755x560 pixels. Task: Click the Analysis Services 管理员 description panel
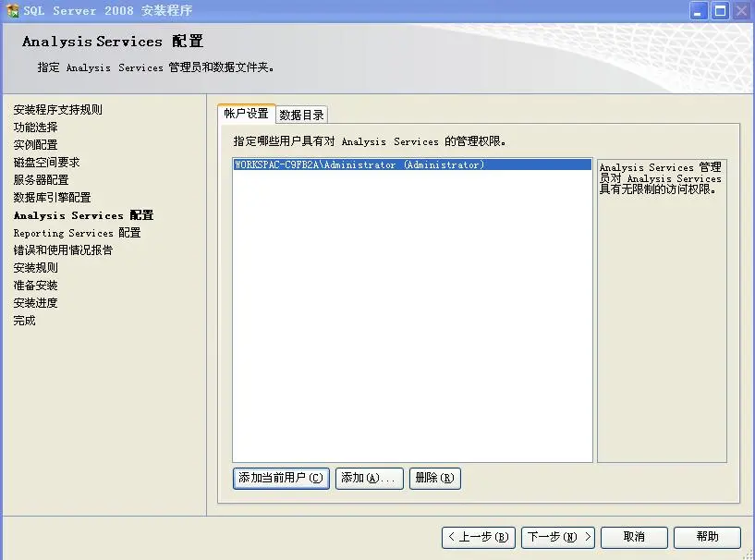coord(662,311)
